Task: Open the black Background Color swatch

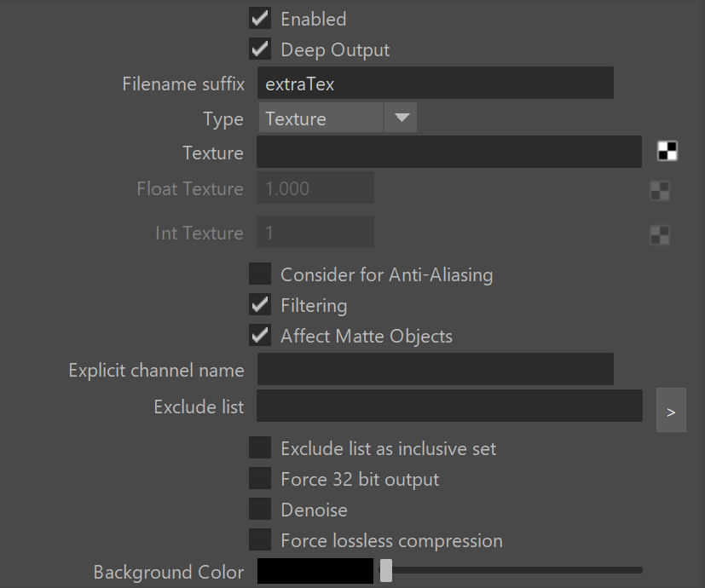Action: [315, 571]
